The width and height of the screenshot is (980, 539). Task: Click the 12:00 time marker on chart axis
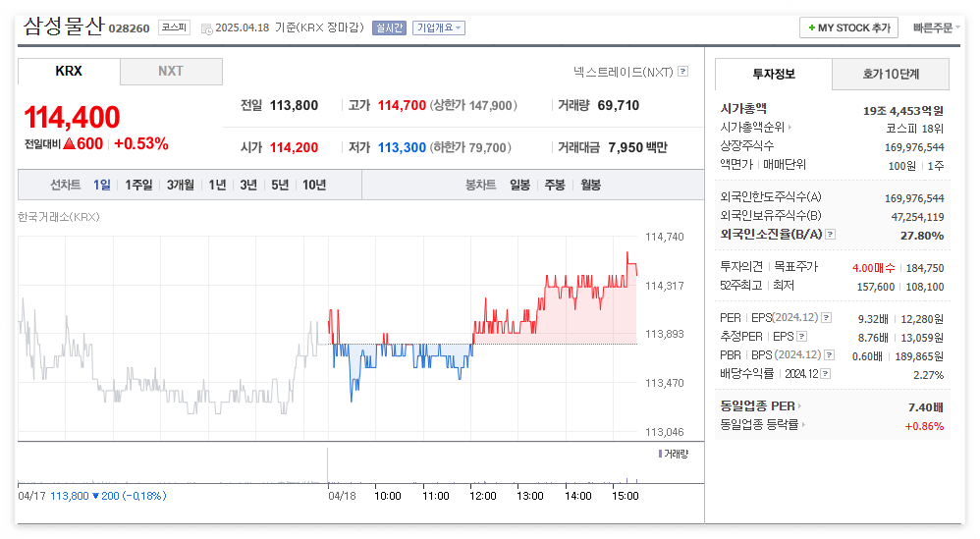(x=482, y=496)
